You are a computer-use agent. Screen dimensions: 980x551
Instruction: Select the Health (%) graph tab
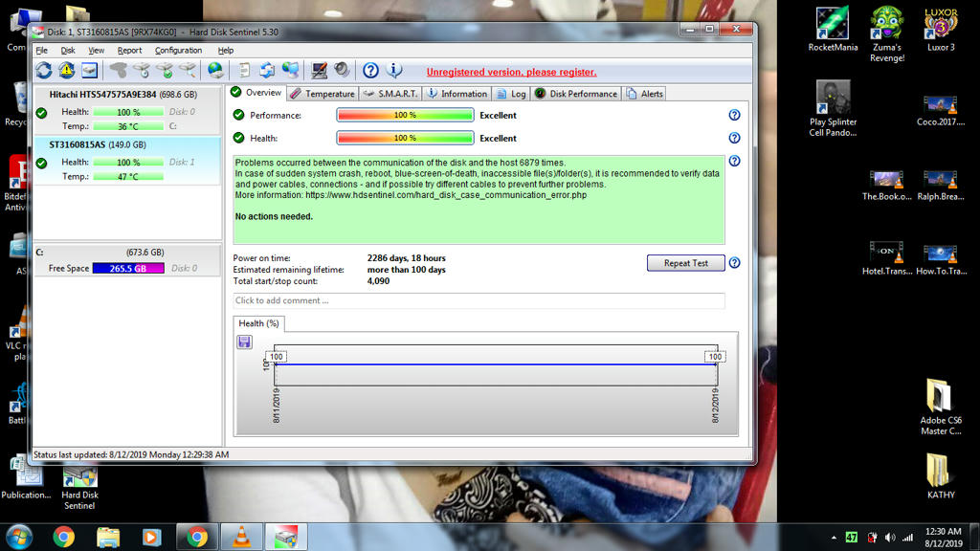click(x=258, y=323)
